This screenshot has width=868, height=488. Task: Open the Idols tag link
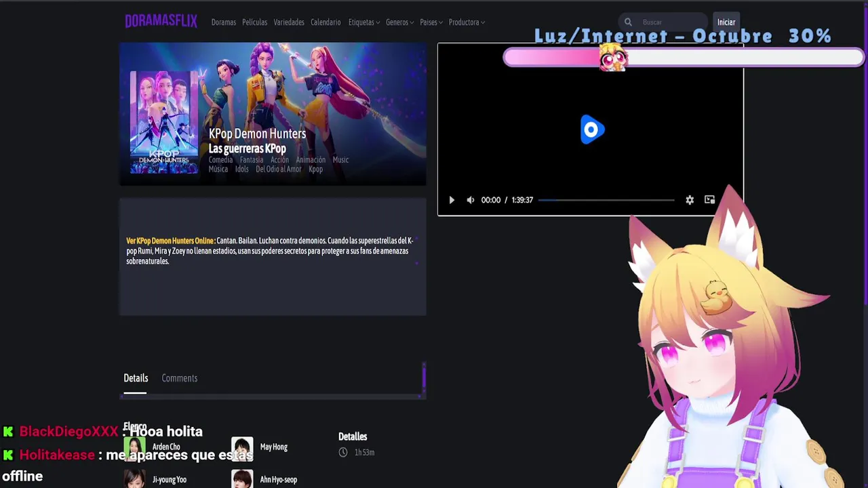pos(242,169)
